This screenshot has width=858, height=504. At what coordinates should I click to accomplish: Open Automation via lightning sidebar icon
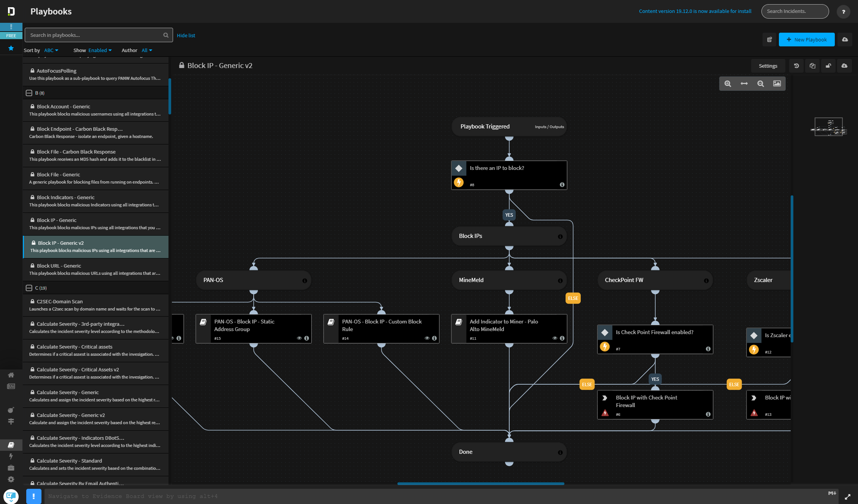[11, 456]
